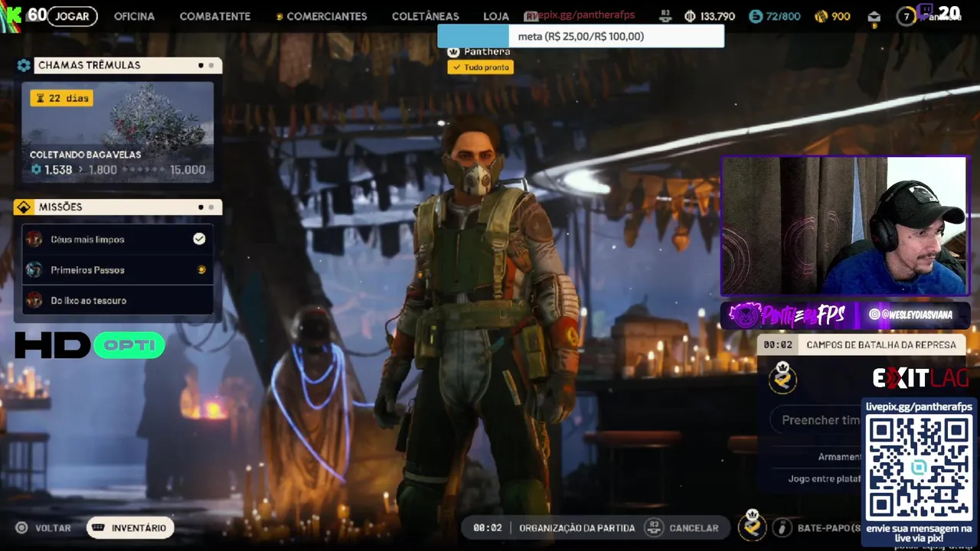This screenshot has width=980, height=551.
Task: Click the streamer webcam feed
Action: (x=844, y=227)
